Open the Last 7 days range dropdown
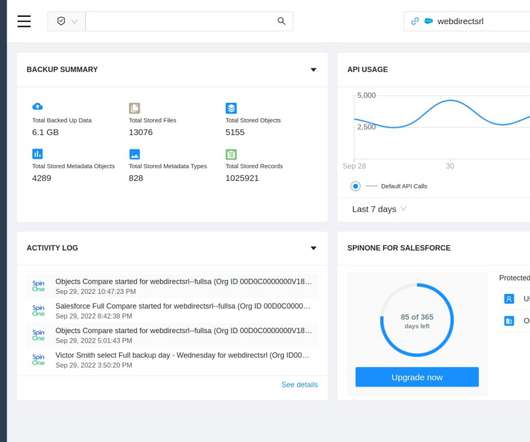 [x=379, y=209]
